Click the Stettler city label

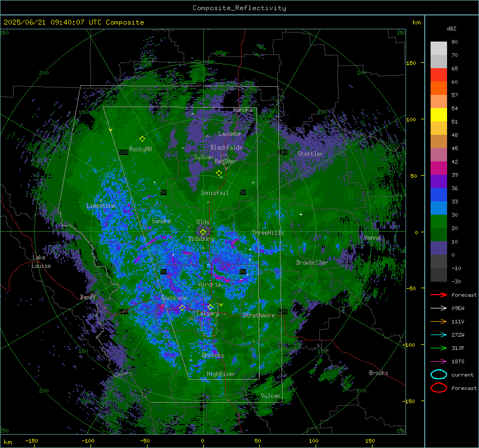(310, 154)
